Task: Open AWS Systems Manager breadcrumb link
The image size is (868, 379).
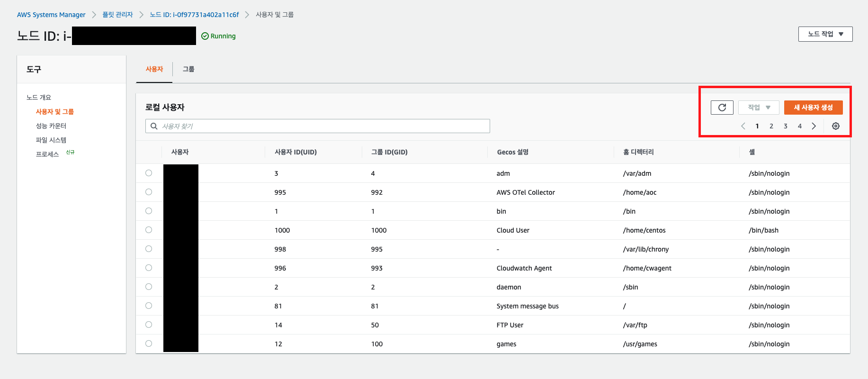Action: 51,15
